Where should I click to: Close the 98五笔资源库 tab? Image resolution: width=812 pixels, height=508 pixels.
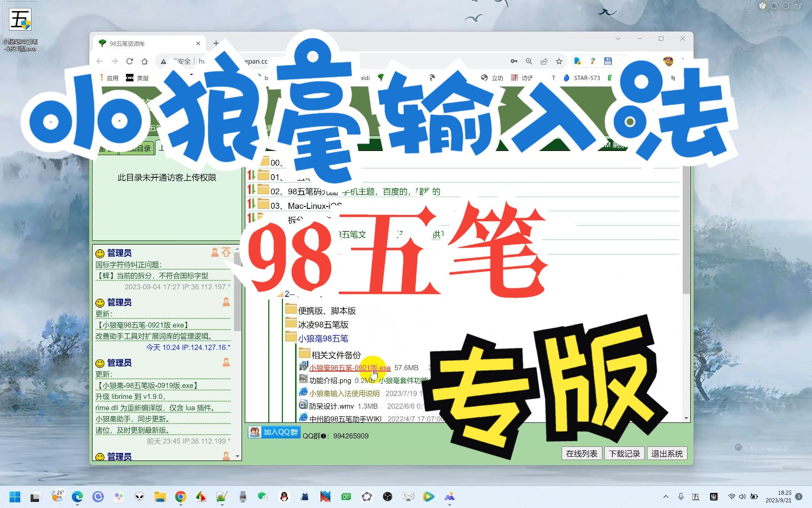(198, 43)
